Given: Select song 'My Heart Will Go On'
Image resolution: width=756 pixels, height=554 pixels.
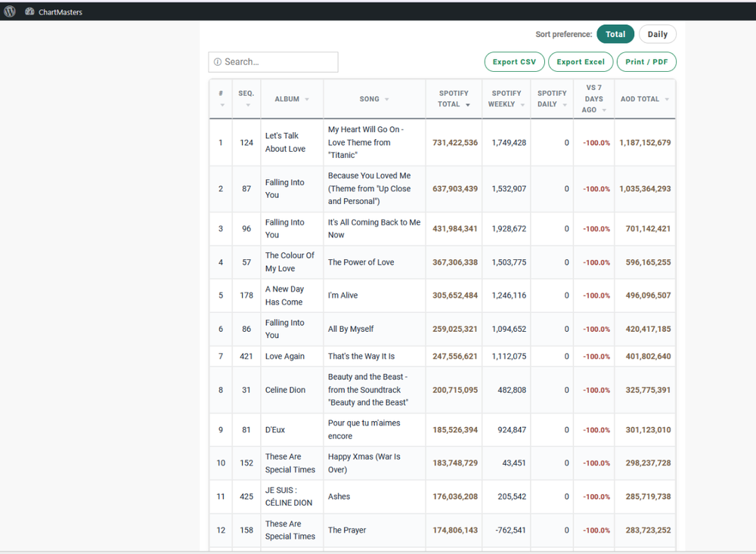Looking at the screenshot, I should pyautogui.click(x=366, y=142).
